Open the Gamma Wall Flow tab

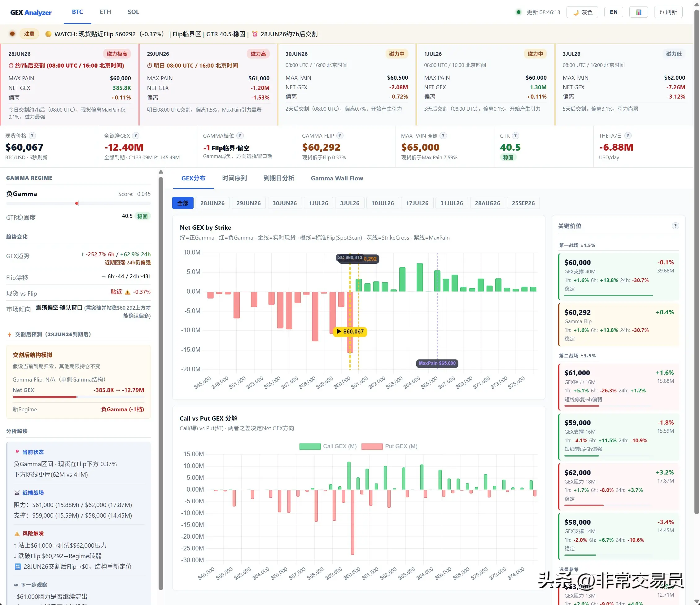click(x=337, y=178)
